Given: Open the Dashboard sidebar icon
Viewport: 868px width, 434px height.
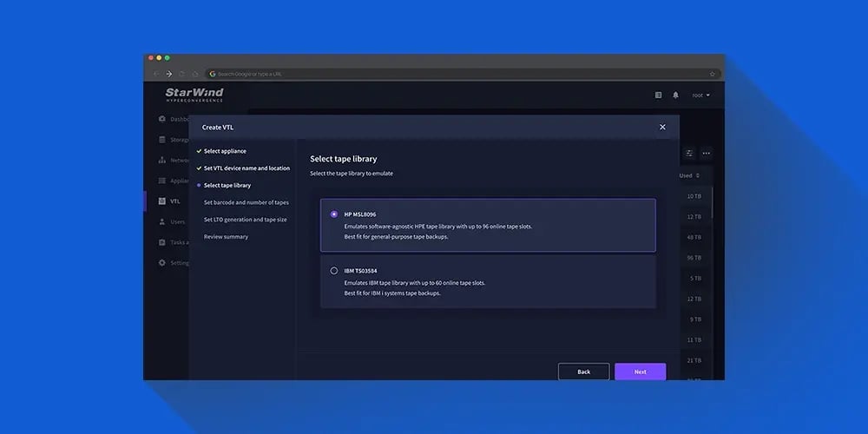Looking at the screenshot, I should 162,119.
